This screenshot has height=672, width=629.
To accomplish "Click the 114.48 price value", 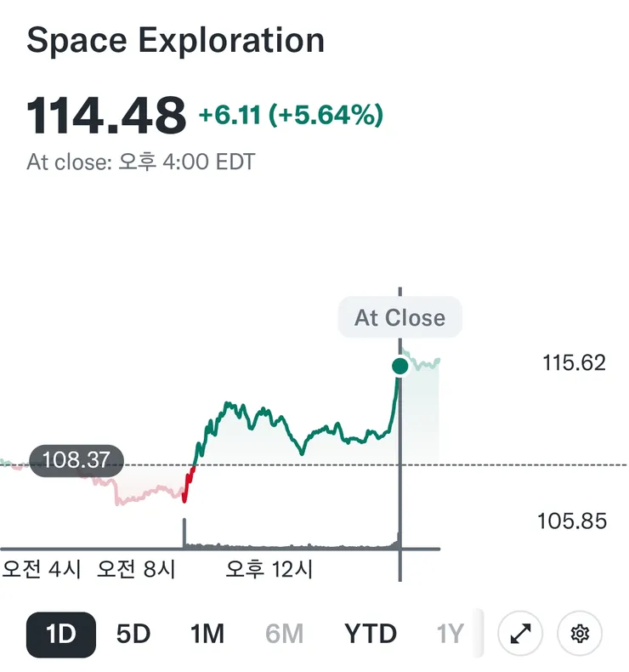I will pos(106,115).
